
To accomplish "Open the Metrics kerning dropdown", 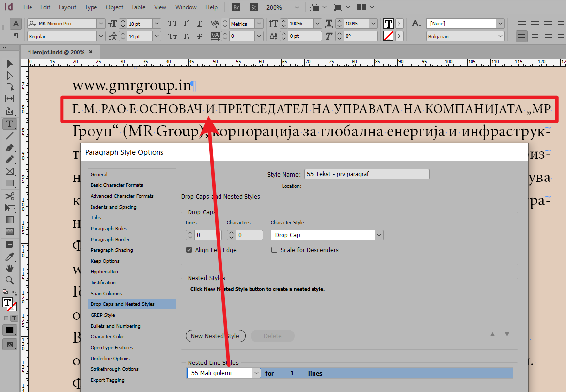I will (x=259, y=24).
